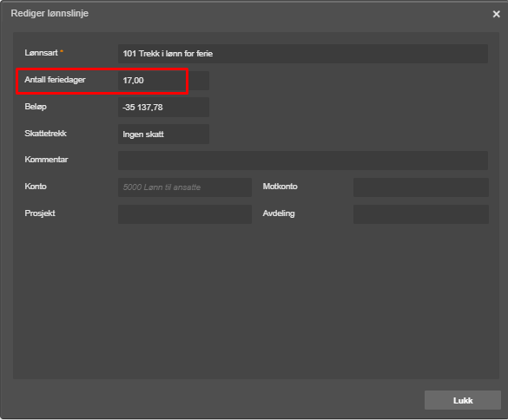The width and height of the screenshot is (508, 420).
Task: Click the Avdeling label
Action: click(279, 213)
